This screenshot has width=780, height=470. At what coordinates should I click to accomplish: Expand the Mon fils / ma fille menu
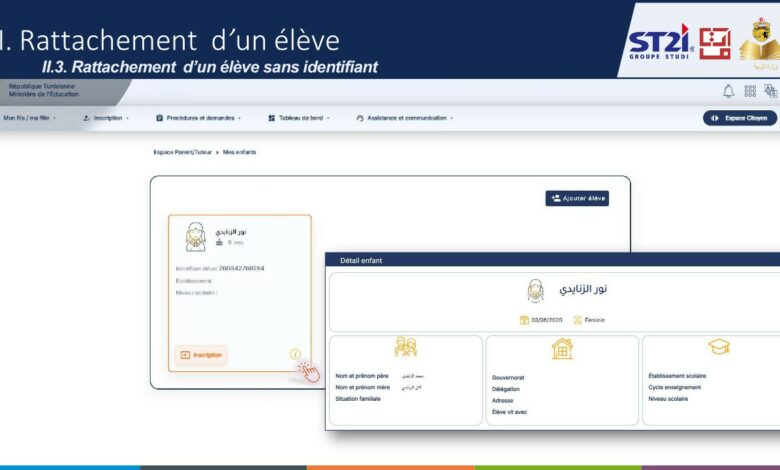click(x=29, y=118)
